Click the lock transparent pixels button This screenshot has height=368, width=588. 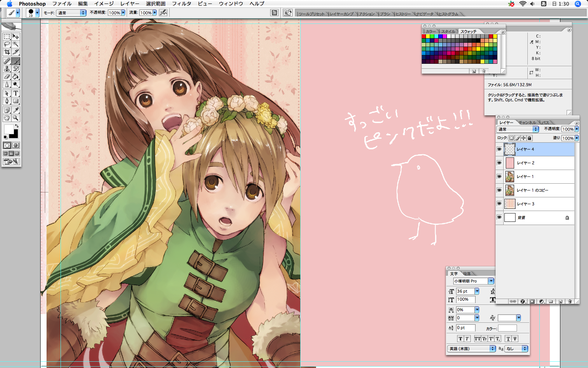click(x=511, y=138)
